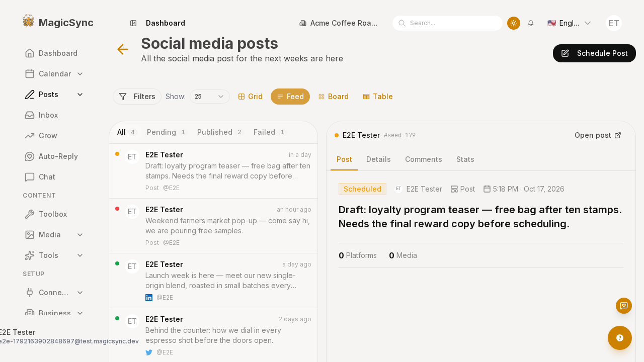Click the MagicSync logo icon
Image resolution: width=644 pixels, height=362 pixels.
pos(28,21)
